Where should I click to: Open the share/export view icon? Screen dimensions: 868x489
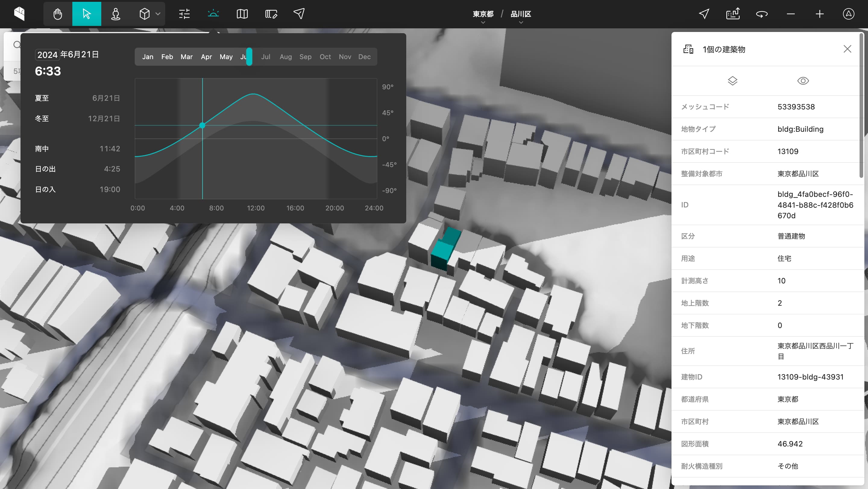coord(733,14)
